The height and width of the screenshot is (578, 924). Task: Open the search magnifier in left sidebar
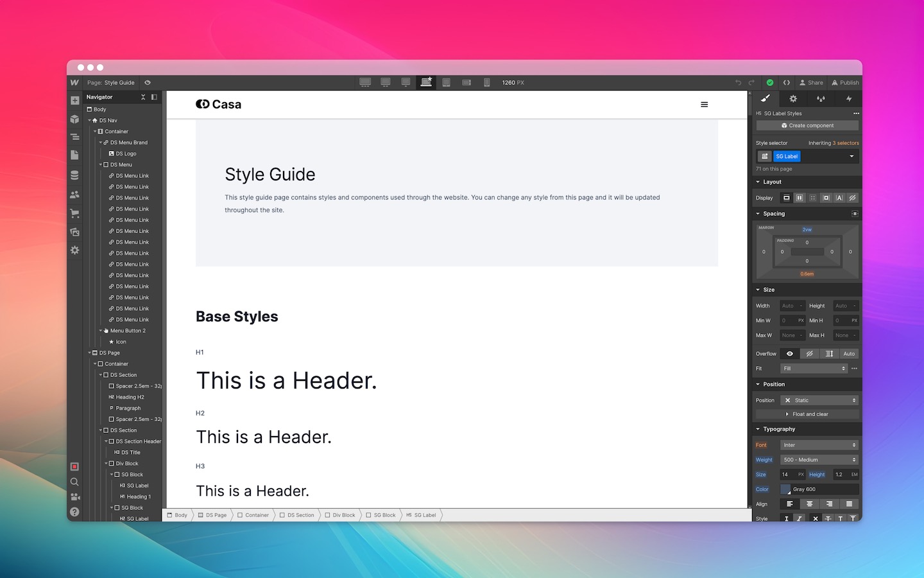74,482
